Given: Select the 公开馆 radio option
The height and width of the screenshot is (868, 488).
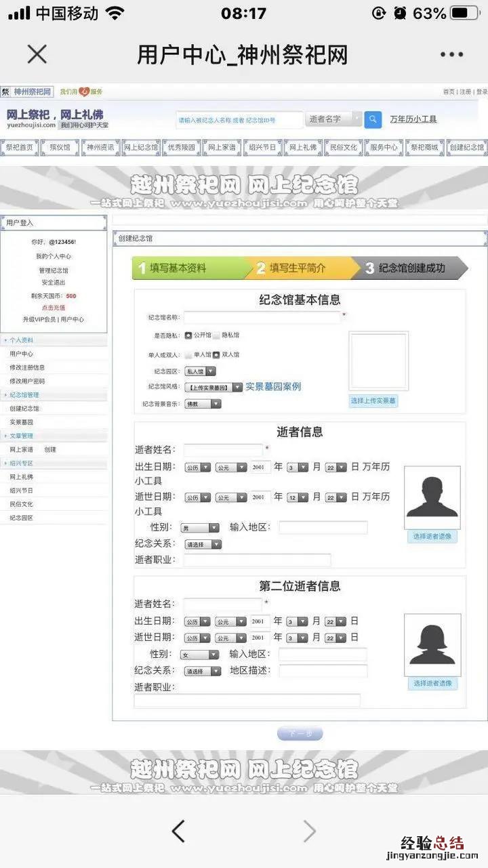Looking at the screenshot, I should [x=188, y=335].
